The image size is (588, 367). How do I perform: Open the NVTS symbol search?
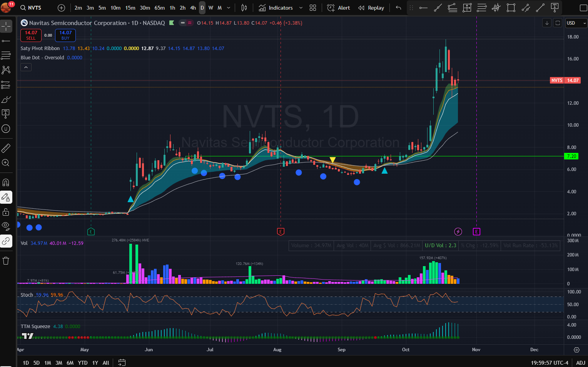pos(31,8)
